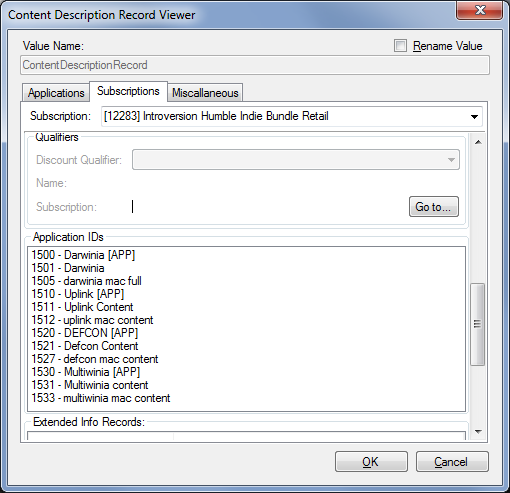510x493 pixels.
Task: Click the vertical scrollbar thumb grip
Action: 477,324
